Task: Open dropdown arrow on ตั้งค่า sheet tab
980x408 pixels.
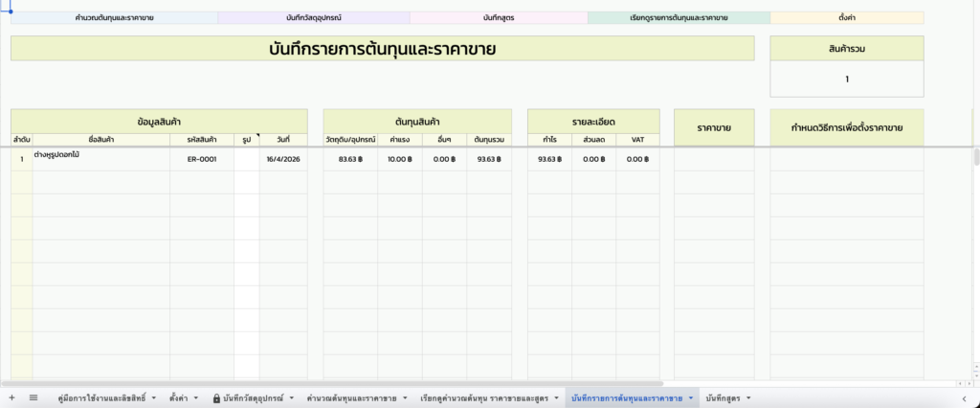Action: 195,398
